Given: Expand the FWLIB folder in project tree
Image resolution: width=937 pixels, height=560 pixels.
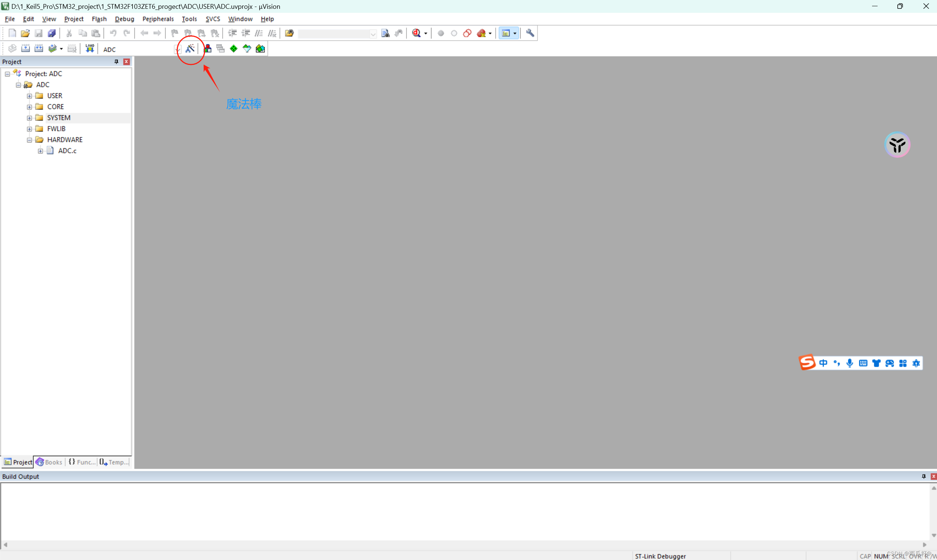Looking at the screenshot, I should (29, 129).
